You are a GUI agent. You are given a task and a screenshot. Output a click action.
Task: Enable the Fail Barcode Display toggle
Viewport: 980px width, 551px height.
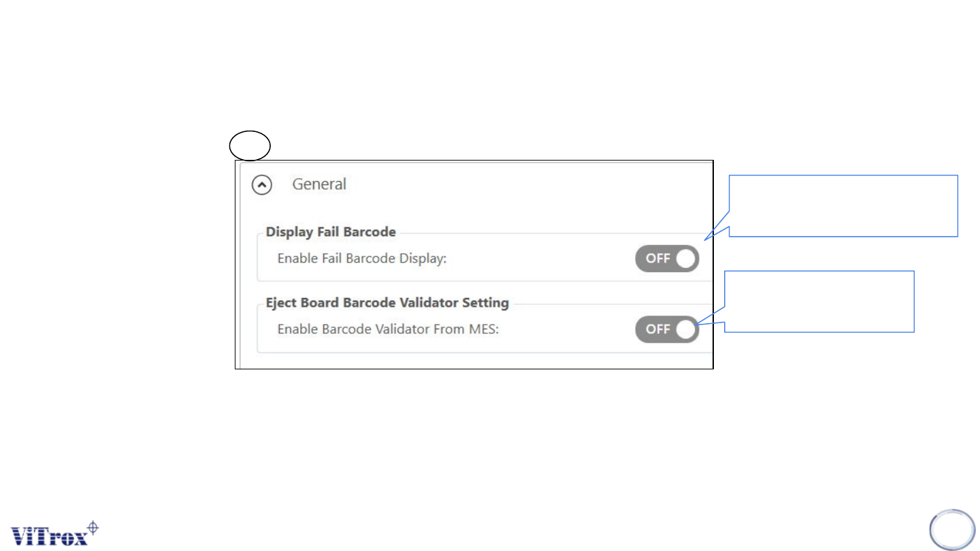(x=667, y=258)
